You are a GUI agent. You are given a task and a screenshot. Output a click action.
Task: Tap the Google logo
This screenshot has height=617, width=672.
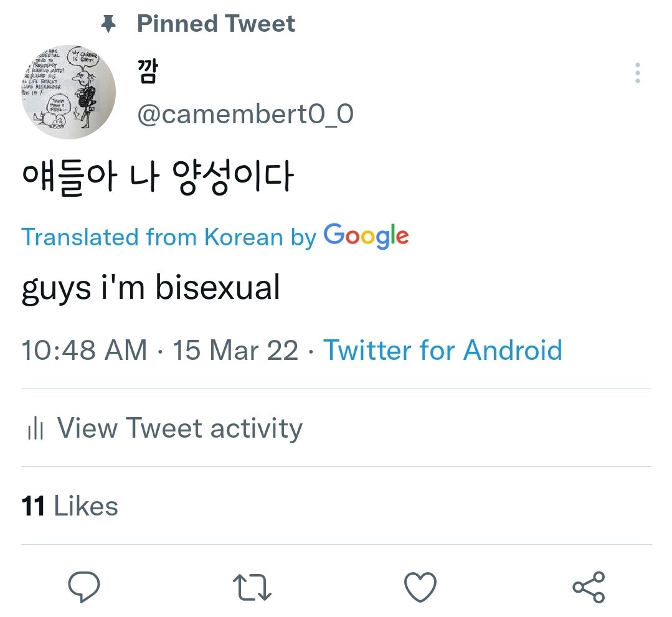(366, 236)
